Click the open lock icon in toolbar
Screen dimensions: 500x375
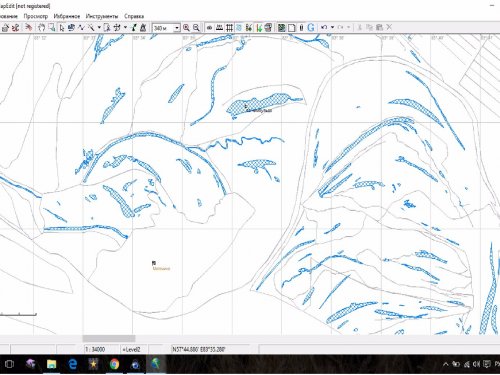(x=5, y=28)
